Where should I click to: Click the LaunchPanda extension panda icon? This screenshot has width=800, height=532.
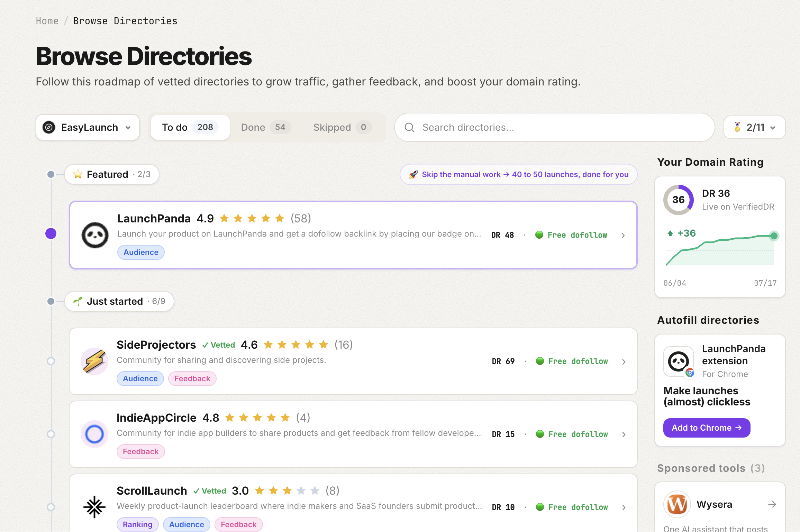[x=679, y=361]
